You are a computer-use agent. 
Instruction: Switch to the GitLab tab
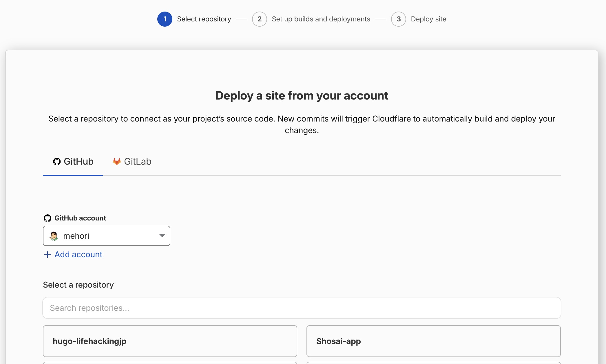coord(132,161)
